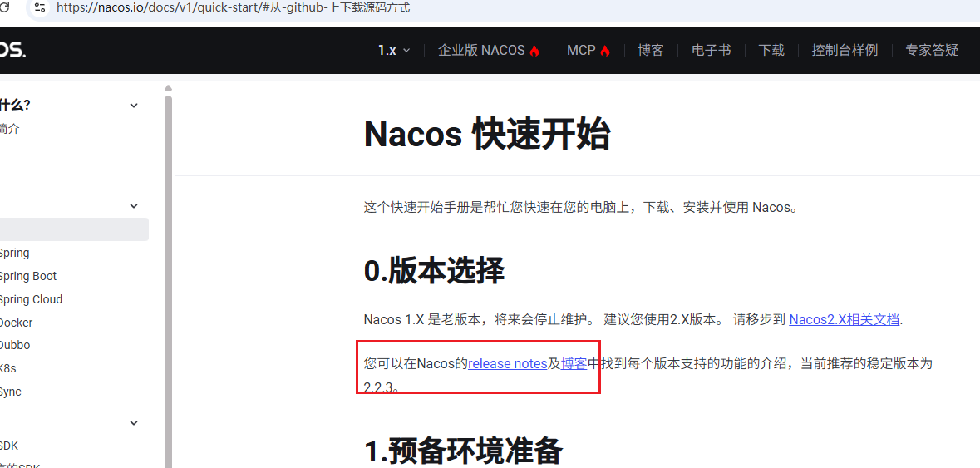The image size is (980, 468).
Task: Open the Spring Cloud sidebar entry
Action: tap(32, 299)
